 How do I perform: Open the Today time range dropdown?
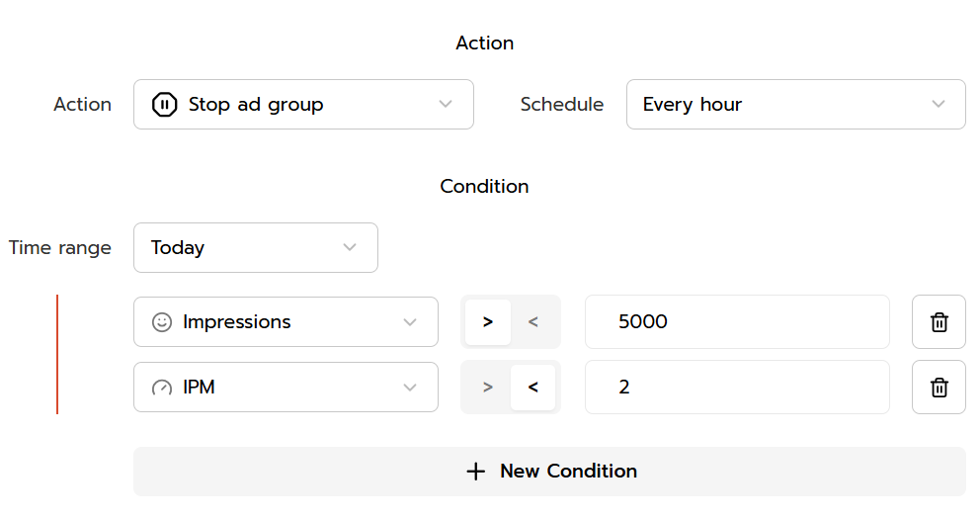[x=255, y=248]
